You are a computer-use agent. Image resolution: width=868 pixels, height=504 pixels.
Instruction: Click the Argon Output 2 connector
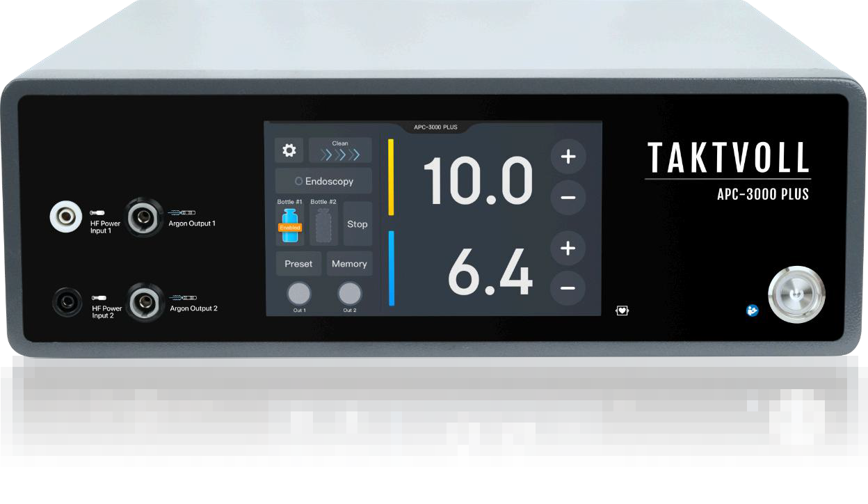(145, 301)
